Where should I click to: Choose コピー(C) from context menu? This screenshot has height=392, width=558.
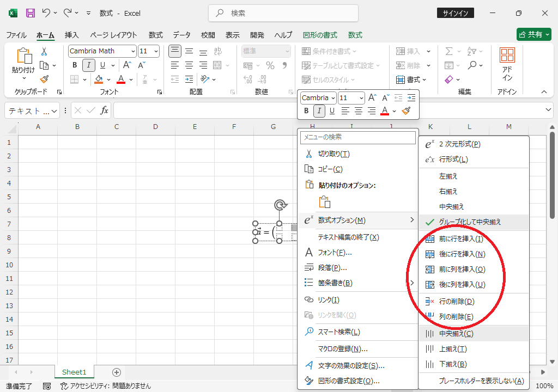coord(358,169)
